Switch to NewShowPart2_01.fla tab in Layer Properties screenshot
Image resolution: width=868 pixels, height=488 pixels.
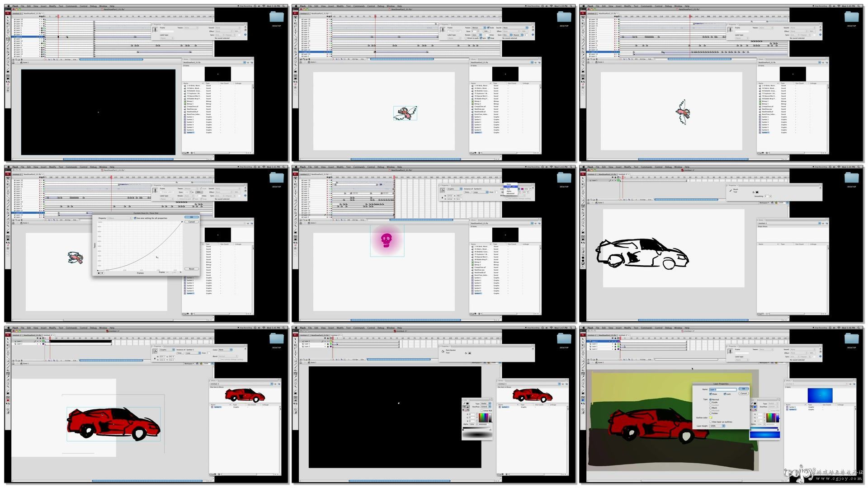tap(608, 335)
